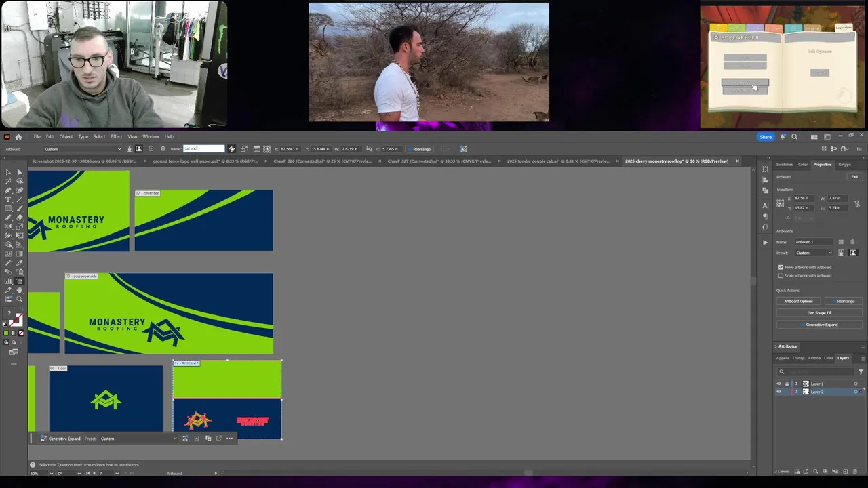
Task: Hide Layer 2 visibility eye
Action: (778, 392)
